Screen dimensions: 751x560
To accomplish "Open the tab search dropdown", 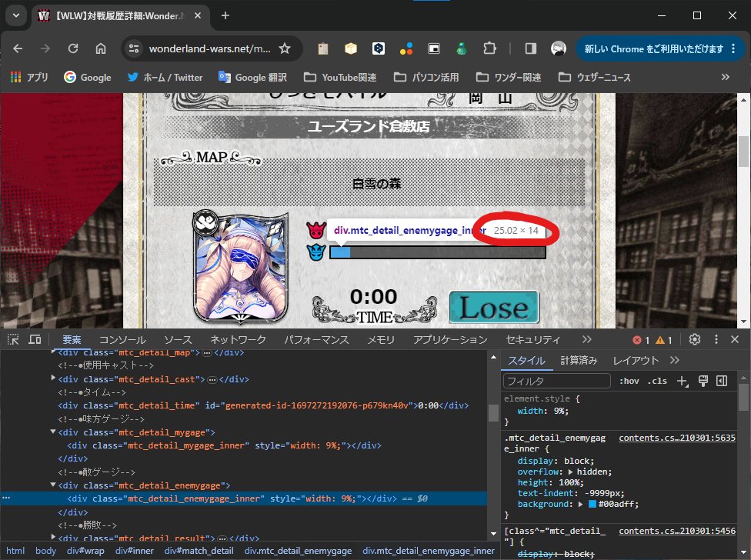I will click(x=16, y=15).
